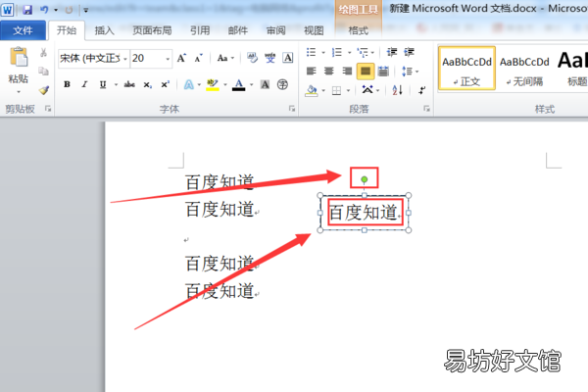The height and width of the screenshot is (392, 588).
Task: Open multilevel list menu
Action: [363, 52]
